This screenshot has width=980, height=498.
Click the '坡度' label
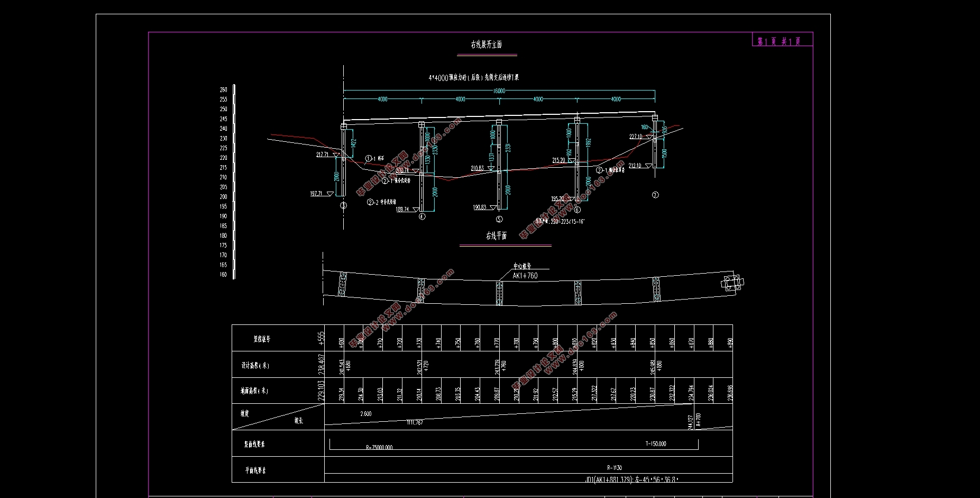(x=244, y=414)
